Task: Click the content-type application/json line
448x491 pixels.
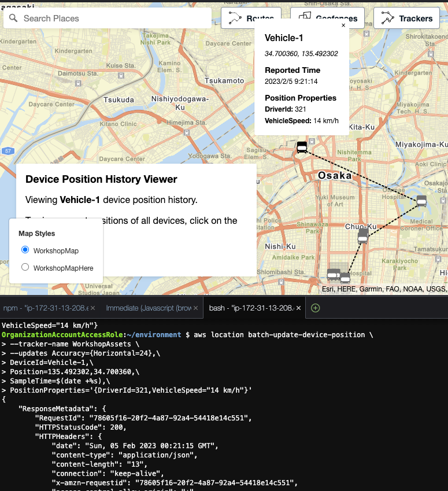Action: [x=125, y=455]
